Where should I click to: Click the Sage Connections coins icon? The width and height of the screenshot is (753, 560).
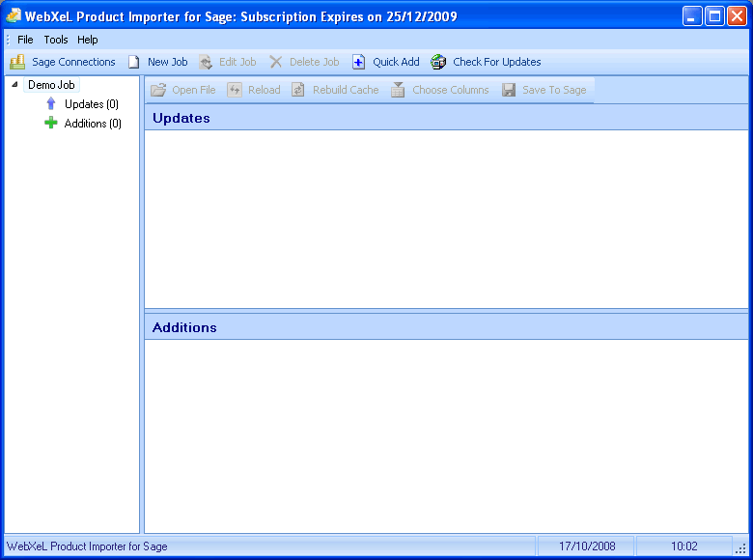pyautogui.click(x=17, y=62)
